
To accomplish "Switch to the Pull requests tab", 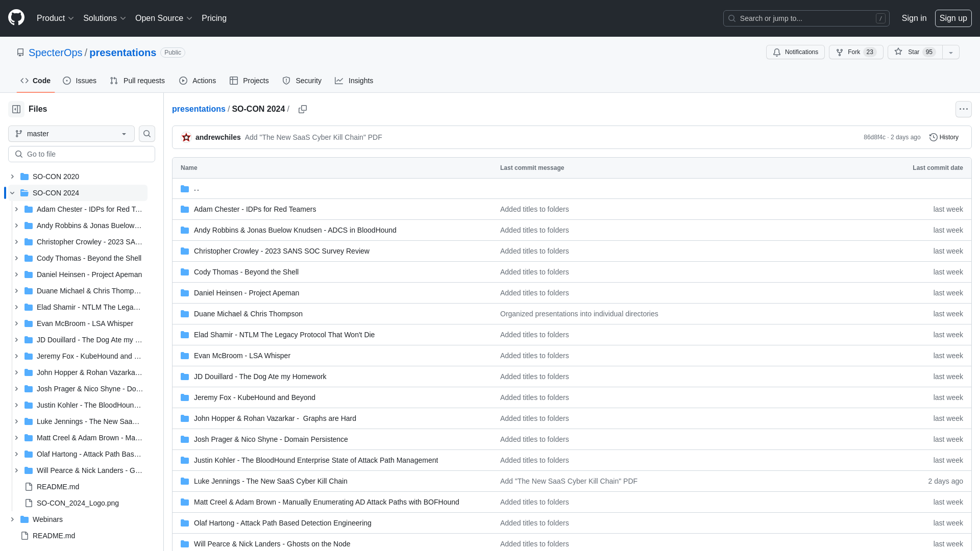I will click(x=137, y=81).
